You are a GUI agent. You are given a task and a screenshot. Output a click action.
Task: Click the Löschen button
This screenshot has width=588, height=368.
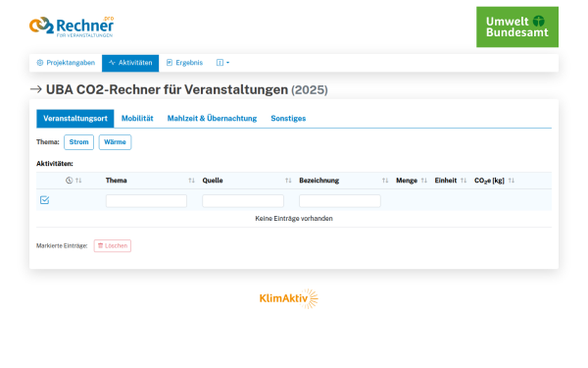pos(113,246)
